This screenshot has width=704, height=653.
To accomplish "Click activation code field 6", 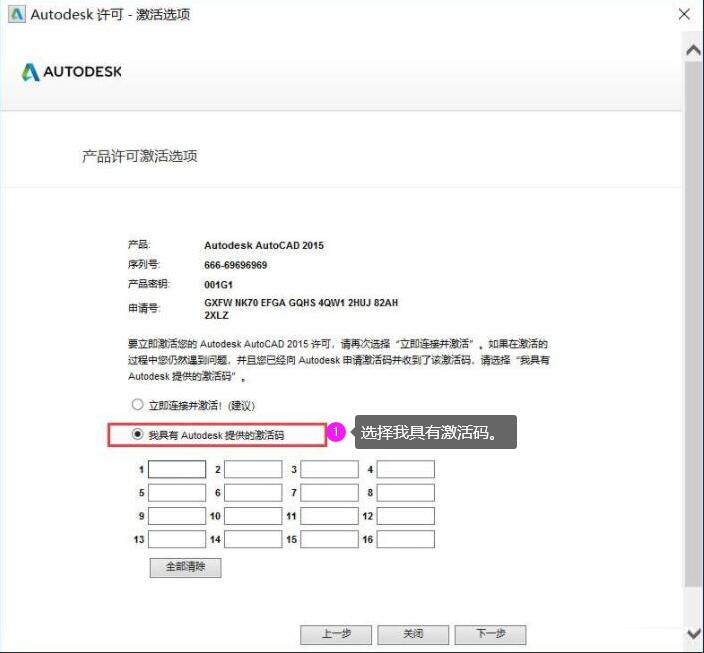I will click(x=253, y=493).
